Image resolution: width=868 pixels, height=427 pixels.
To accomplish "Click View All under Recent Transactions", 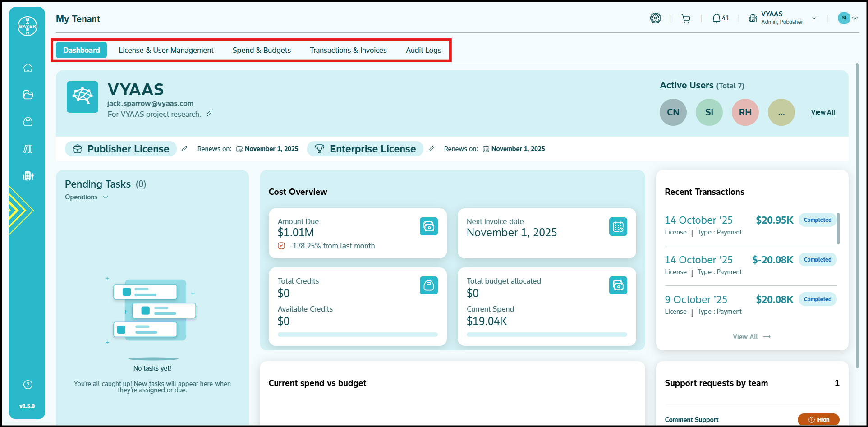I will click(x=751, y=337).
